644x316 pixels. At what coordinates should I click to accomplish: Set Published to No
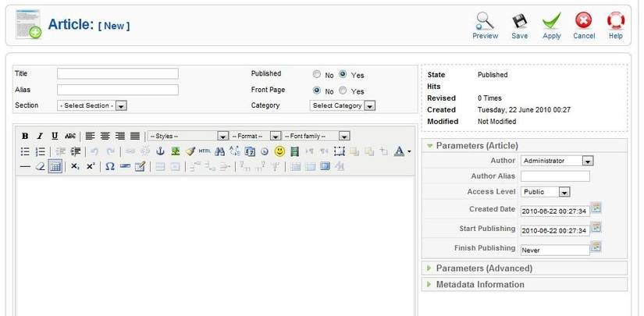[x=316, y=74]
